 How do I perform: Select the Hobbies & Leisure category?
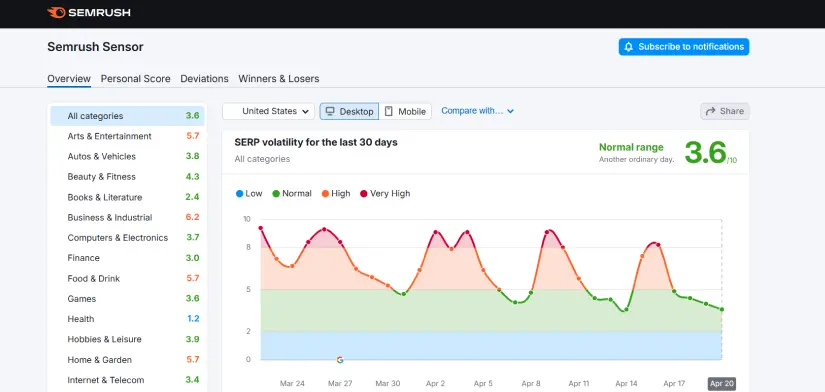click(x=127, y=339)
